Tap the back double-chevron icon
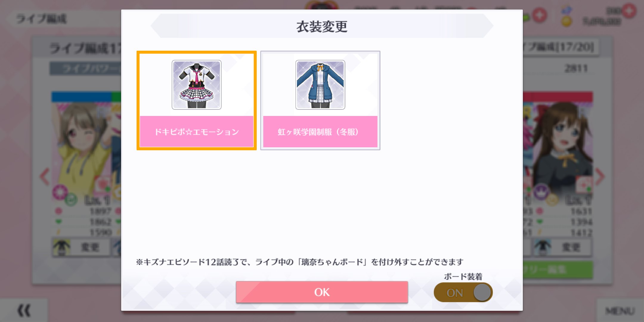The height and width of the screenshot is (322, 644). click(x=24, y=311)
